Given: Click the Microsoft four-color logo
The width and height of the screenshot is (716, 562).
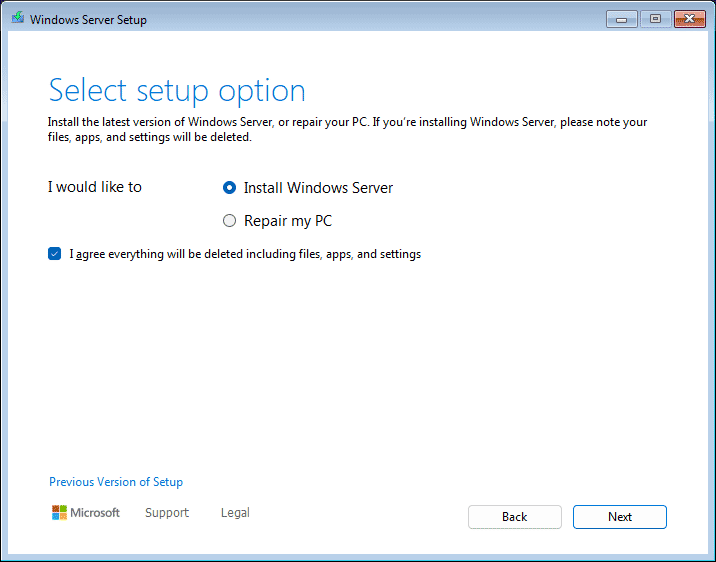Looking at the screenshot, I should click(x=59, y=513).
